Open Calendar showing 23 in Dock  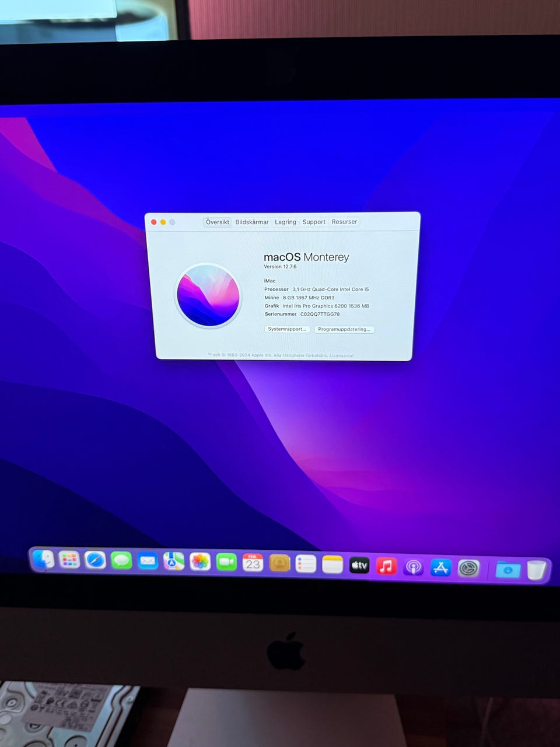pyautogui.click(x=253, y=563)
